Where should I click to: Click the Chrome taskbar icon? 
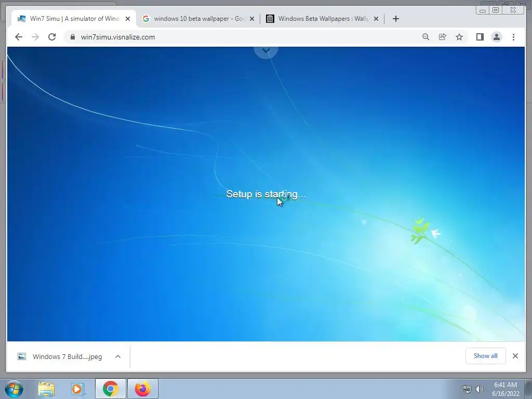[x=110, y=389]
